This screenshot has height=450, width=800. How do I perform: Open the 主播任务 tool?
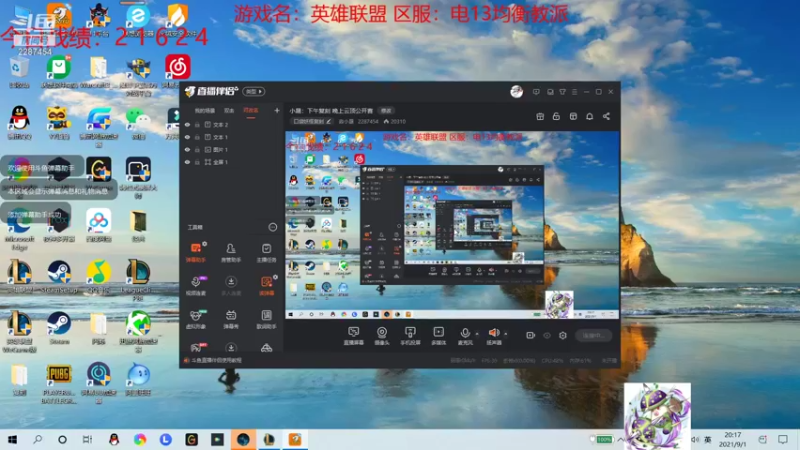[x=266, y=252]
